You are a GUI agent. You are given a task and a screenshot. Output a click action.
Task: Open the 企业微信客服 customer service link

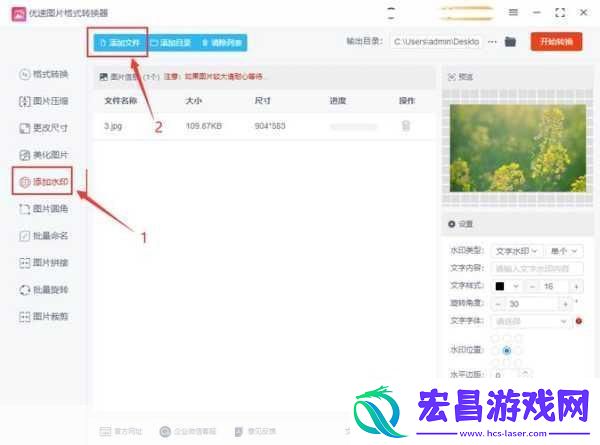[188, 431]
